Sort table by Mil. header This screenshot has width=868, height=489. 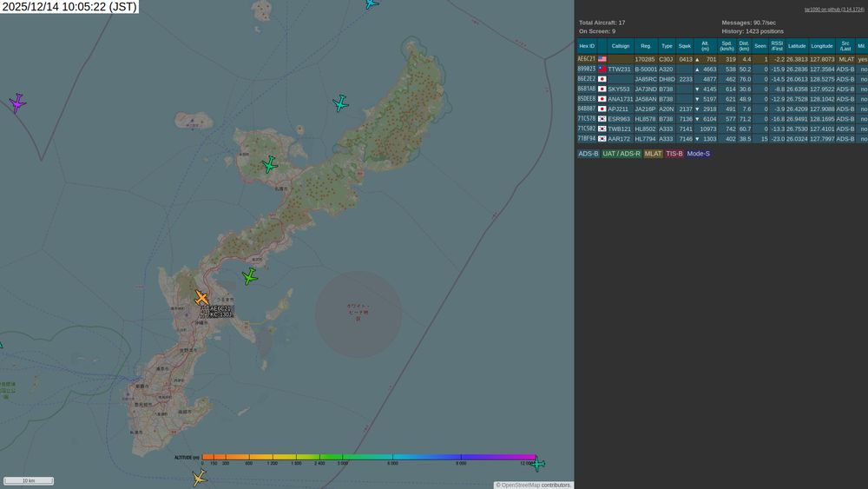coord(861,46)
